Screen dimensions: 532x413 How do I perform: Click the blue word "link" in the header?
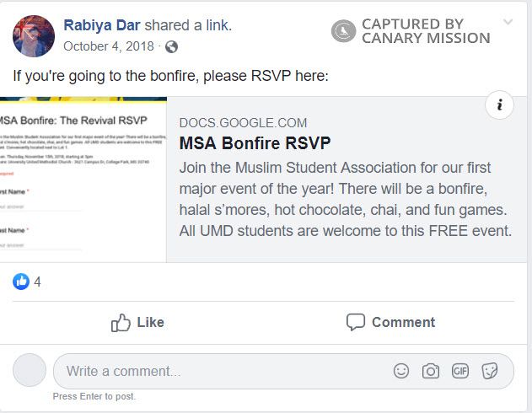pos(218,25)
